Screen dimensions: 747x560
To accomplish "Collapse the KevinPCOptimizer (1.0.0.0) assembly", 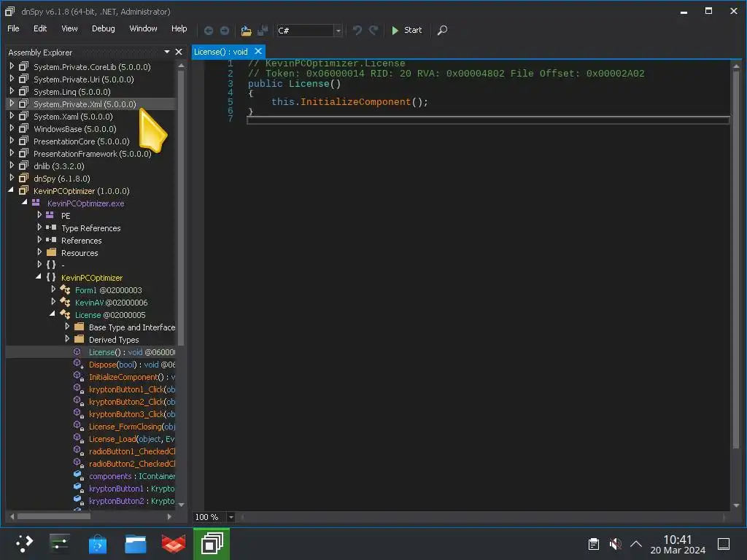I will click(11, 190).
